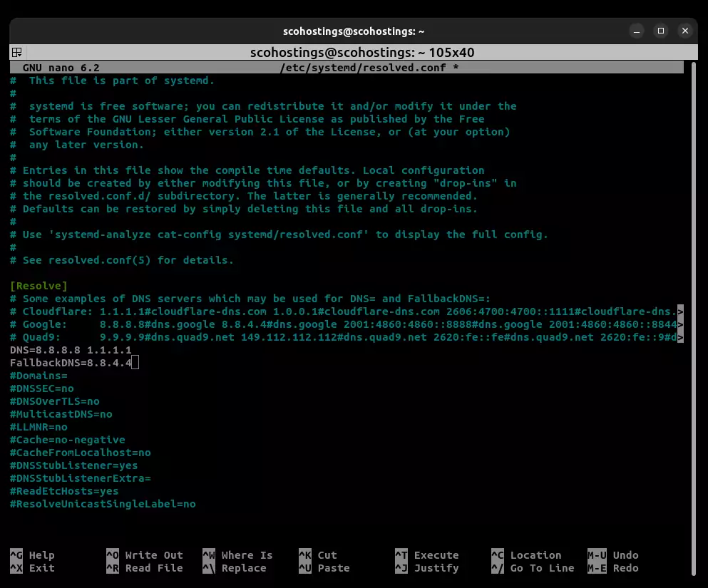Click the ^K Cut shortcut
Screen dimensions: 708x588
click(x=318, y=555)
